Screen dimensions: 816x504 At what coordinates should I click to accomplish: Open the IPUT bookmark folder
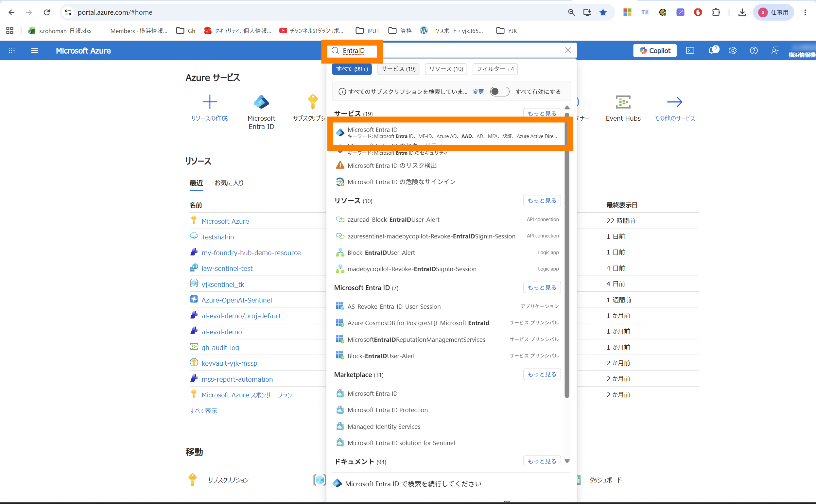click(368, 31)
